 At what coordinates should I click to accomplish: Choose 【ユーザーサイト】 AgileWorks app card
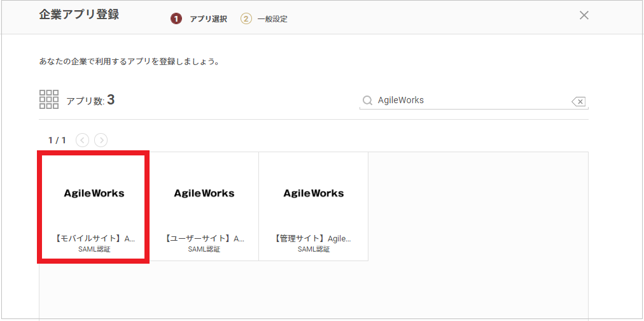point(204,206)
